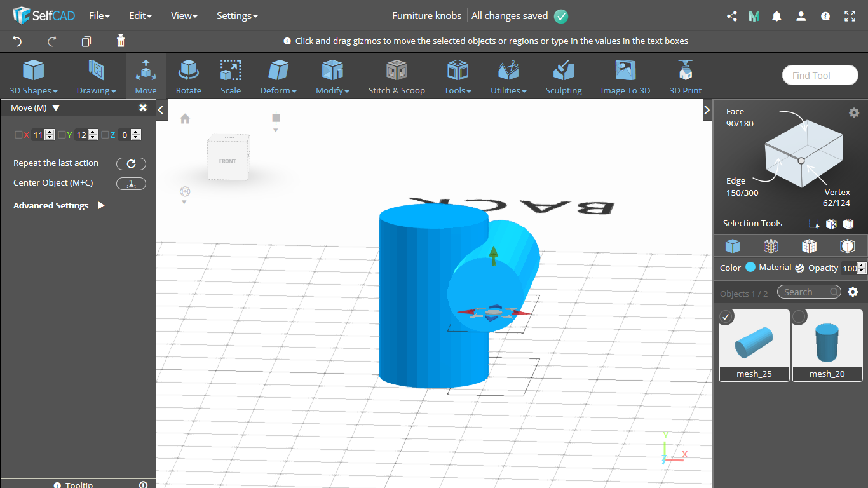Screen dimensions: 868x488
Task: Click the camera orbit globe icon
Action: pyautogui.click(x=185, y=191)
